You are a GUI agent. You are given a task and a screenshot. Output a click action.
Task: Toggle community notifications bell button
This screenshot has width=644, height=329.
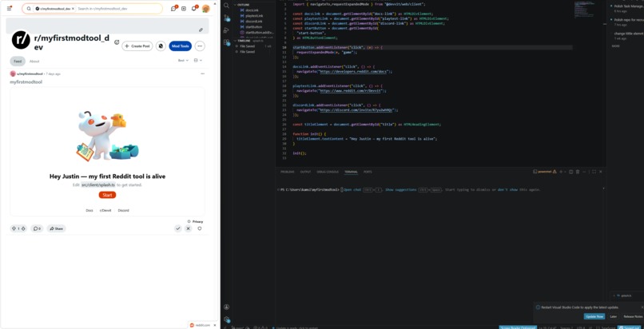point(161,46)
